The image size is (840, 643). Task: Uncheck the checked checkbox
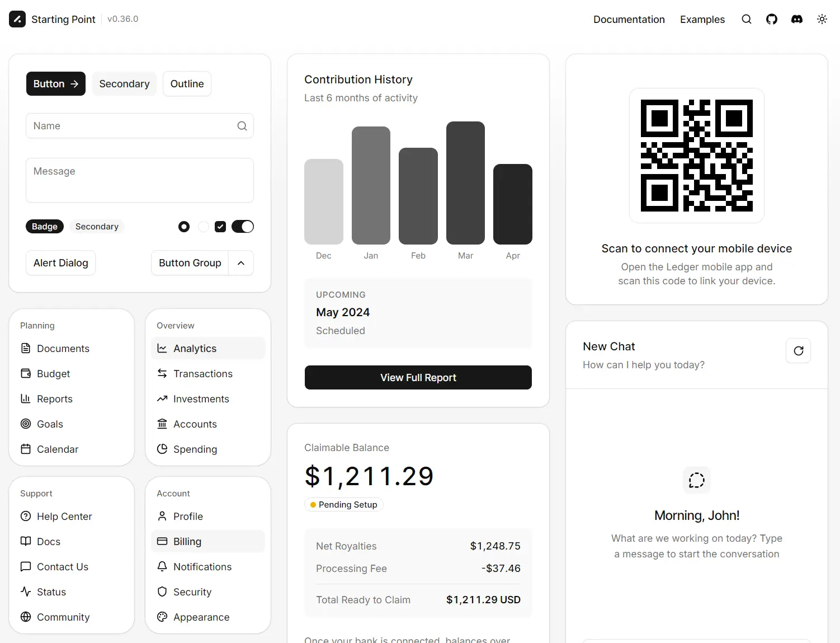pyautogui.click(x=220, y=227)
